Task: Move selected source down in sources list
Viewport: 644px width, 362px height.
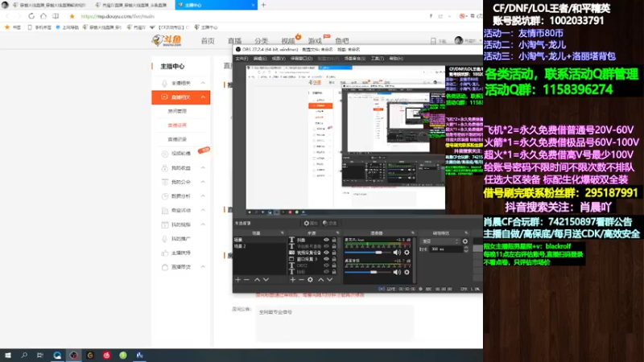Action: pyautogui.click(x=329, y=279)
